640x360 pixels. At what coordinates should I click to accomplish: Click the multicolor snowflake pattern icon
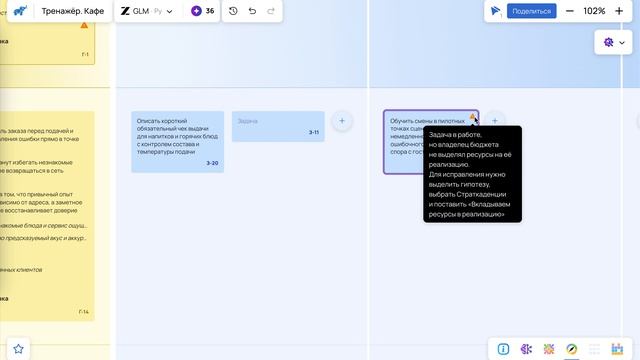549,349
